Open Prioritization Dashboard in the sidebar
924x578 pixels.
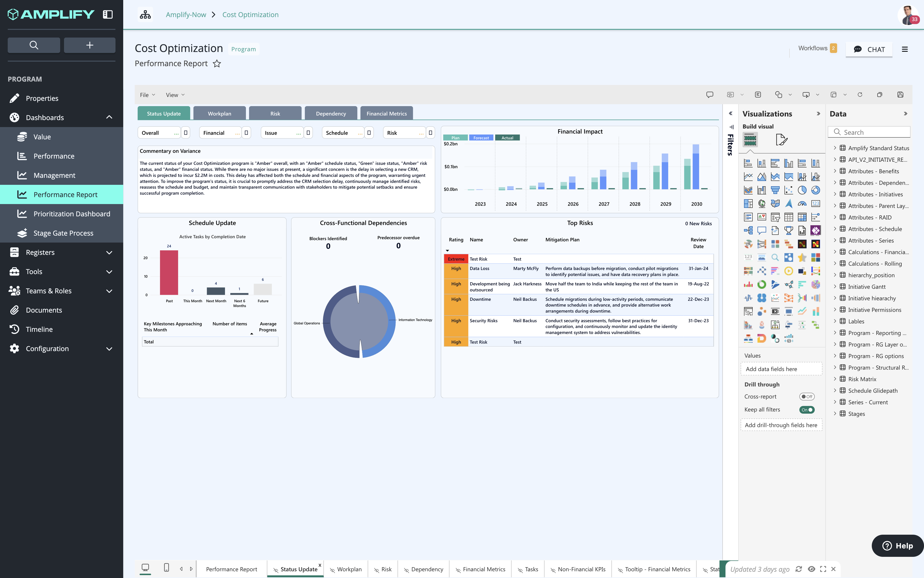click(x=62, y=214)
